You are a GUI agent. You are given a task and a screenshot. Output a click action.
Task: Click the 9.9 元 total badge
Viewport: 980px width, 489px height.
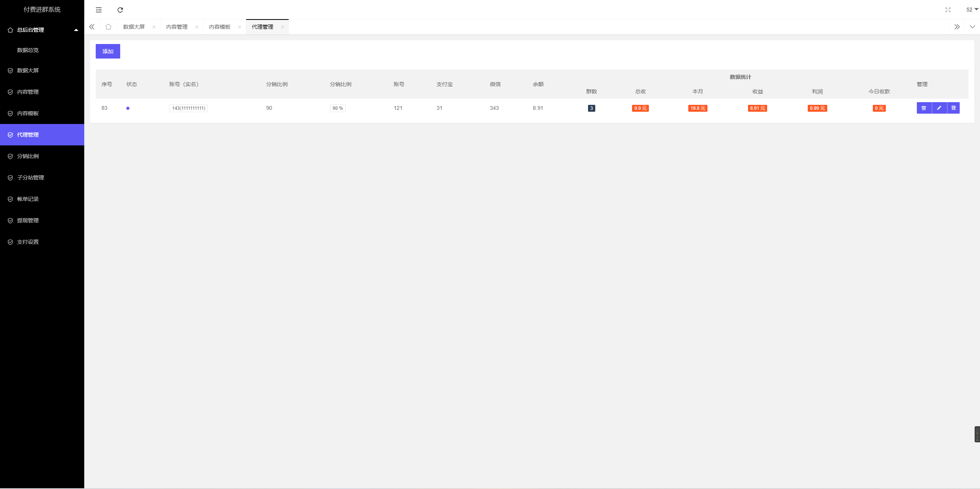point(640,108)
